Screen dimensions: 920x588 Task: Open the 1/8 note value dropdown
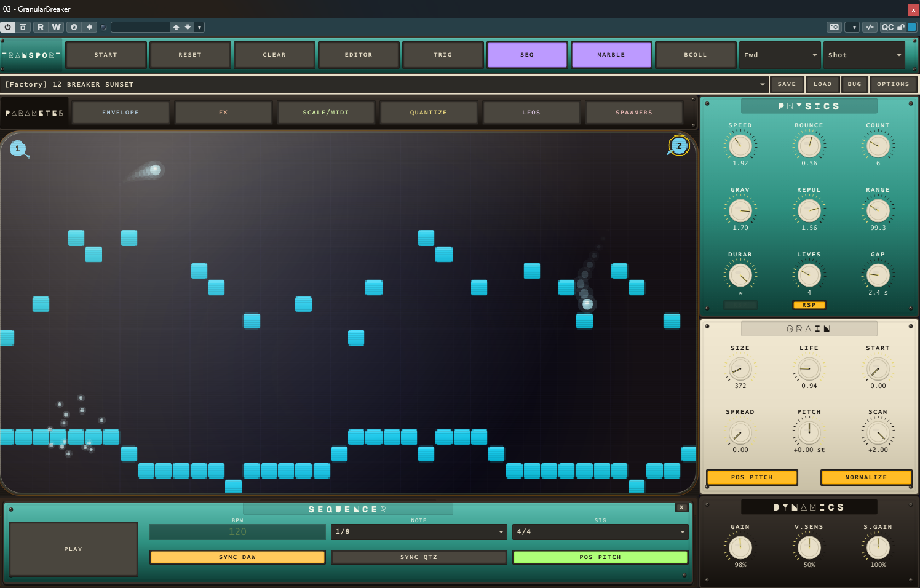tap(419, 532)
